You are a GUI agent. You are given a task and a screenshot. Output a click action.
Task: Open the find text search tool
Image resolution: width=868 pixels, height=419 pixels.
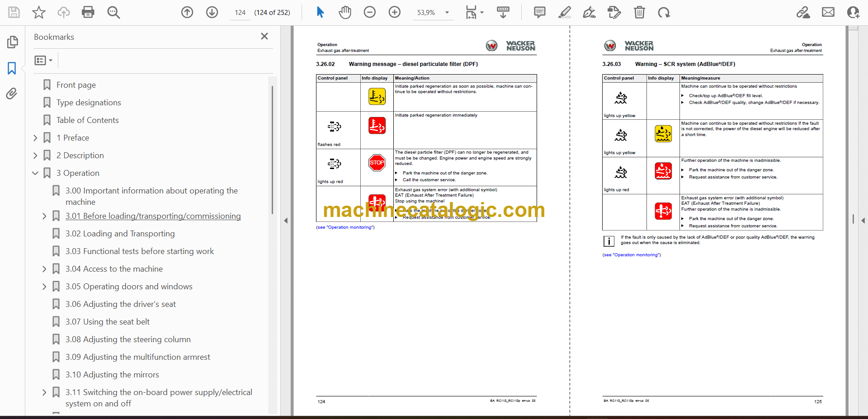pos(113,12)
